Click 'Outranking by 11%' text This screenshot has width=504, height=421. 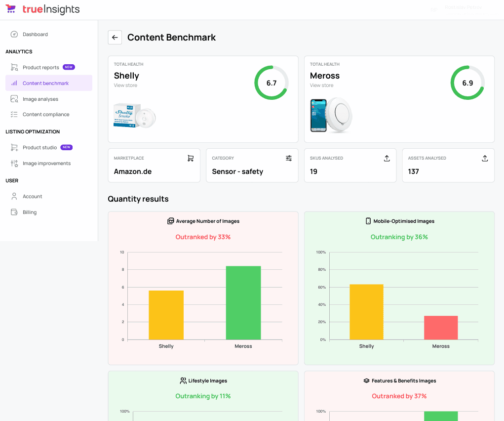(x=203, y=396)
